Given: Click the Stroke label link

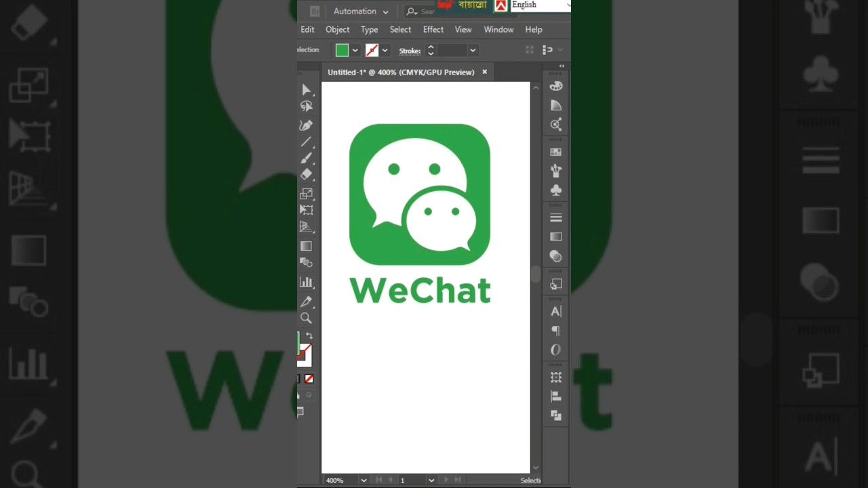Looking at the screenshot, I should [410, 51].
